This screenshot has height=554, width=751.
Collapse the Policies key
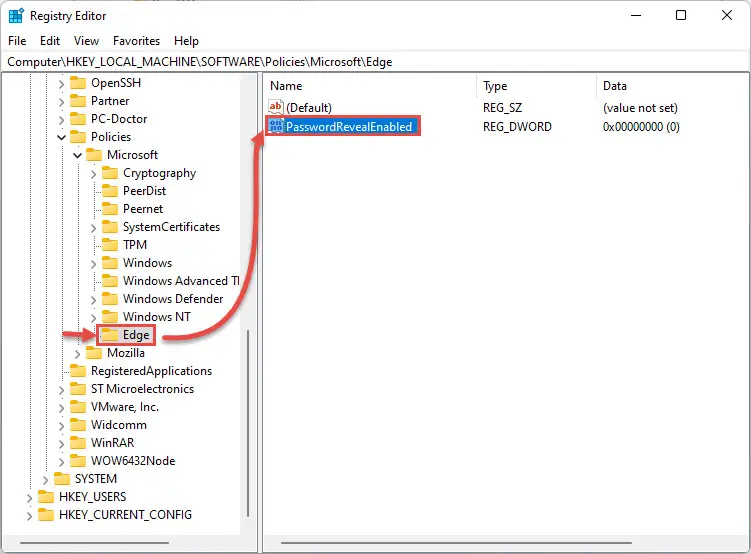pos(61,137)
